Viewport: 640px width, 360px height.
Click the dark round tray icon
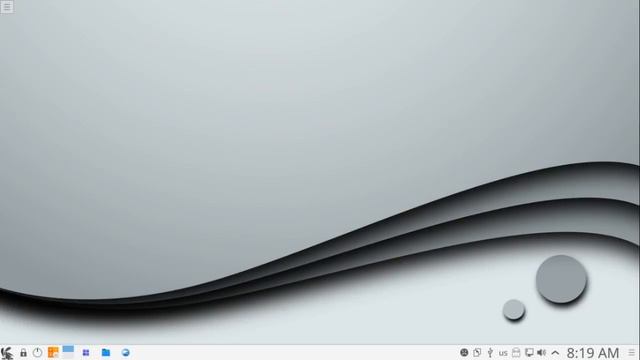coord(464,353)
